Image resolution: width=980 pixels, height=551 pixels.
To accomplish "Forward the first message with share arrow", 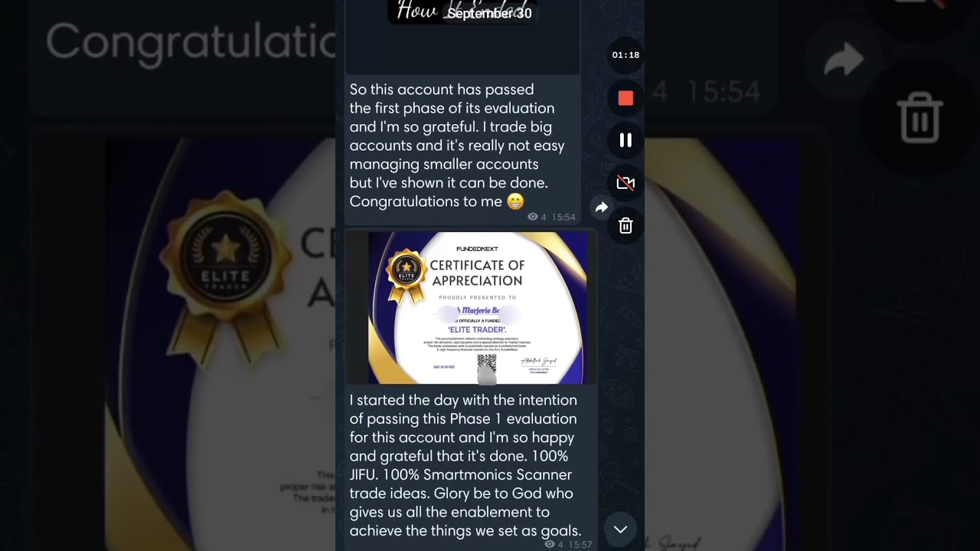I will pyautogui.click(x=602, y=207).
